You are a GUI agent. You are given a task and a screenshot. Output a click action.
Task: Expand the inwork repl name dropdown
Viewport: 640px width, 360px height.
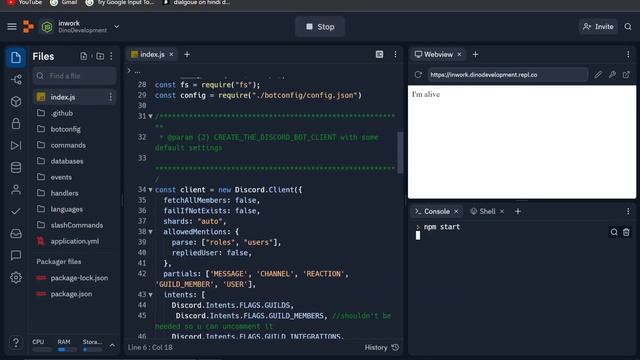coord(116,27)
